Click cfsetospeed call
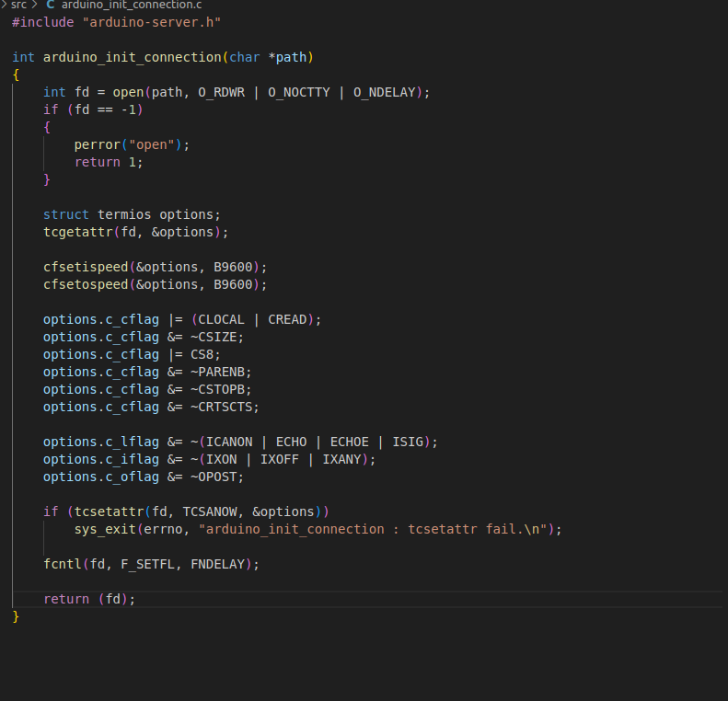Screen dimensions: 728x701 155,284
